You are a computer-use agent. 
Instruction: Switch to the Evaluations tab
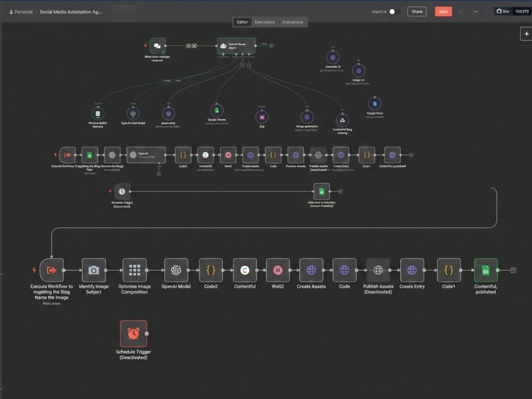coord(293,22)
